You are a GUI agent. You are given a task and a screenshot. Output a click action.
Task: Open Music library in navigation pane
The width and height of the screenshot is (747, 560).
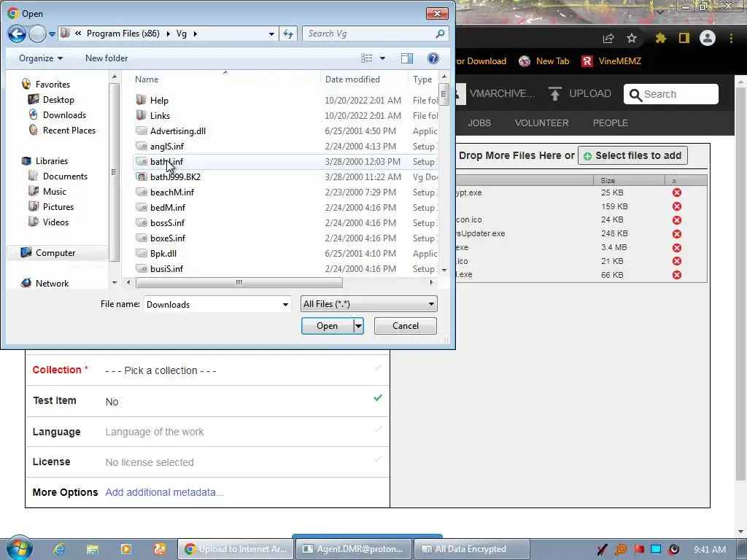[x=54, y=192]
